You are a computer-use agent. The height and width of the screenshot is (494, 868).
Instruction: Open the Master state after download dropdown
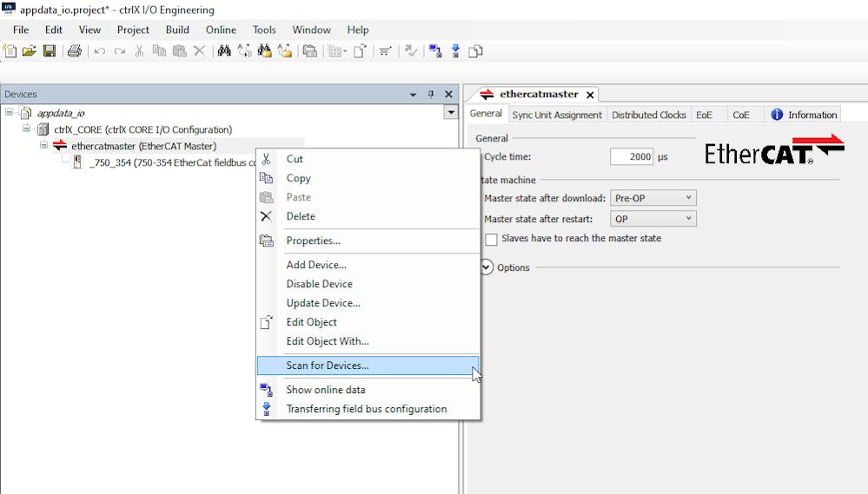click(653, 198)
